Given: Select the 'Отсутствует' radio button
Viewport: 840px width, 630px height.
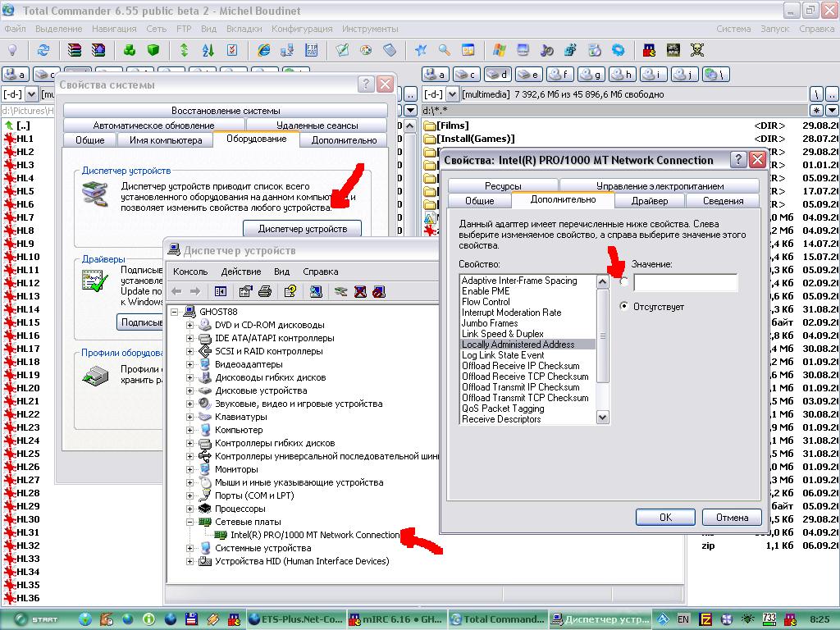Looking at the screenshot, I should coord(625,306).
